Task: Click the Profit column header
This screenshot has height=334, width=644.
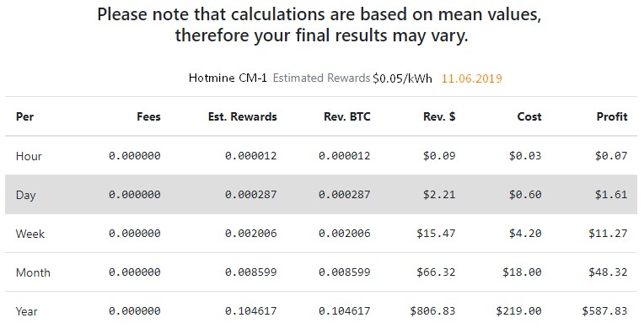Action: point(612,116)
